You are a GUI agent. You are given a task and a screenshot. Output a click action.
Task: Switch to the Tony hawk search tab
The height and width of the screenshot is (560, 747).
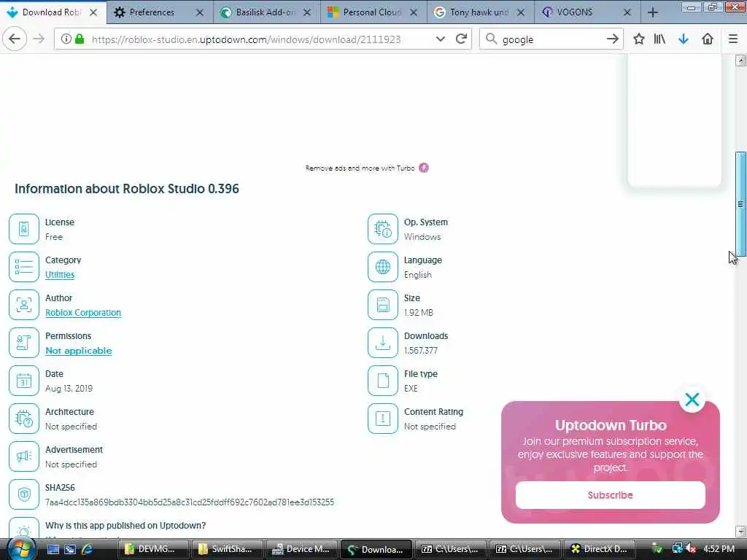479,12
